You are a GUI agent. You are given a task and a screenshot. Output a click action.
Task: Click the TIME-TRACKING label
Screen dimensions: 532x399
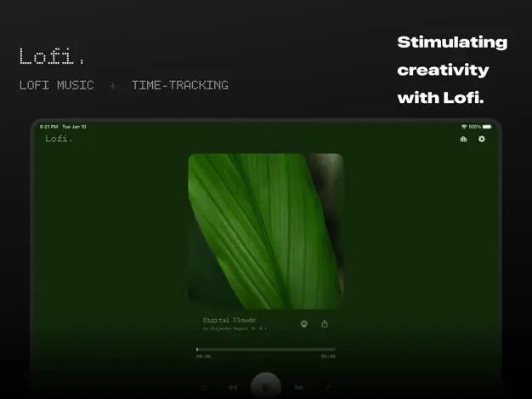point(180,85)
